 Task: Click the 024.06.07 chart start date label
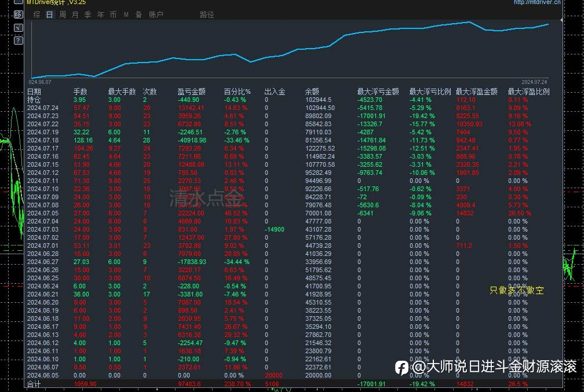coord(40,82)
